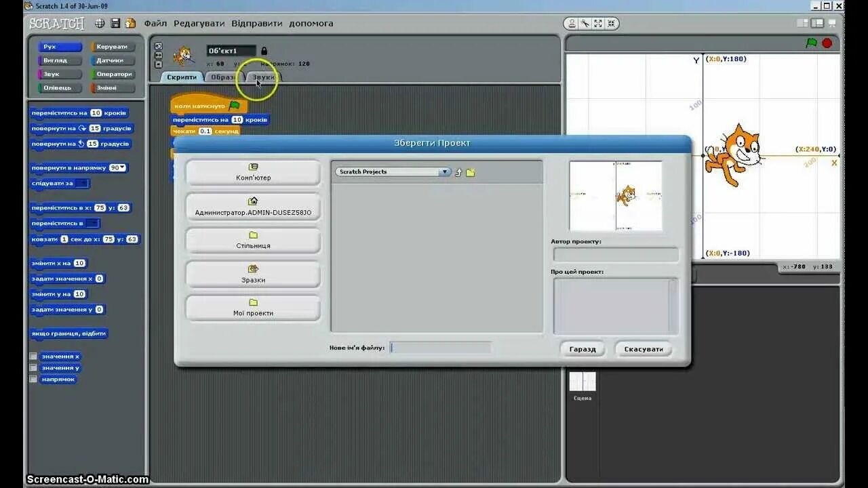Click the Скасувати button
This screenshot has height=488, width=868.
(644, 349)
